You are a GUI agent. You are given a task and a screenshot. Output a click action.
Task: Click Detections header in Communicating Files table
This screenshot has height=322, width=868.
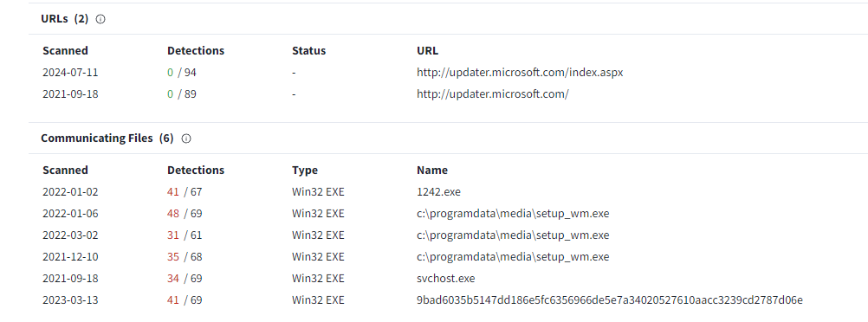point(196,170)
